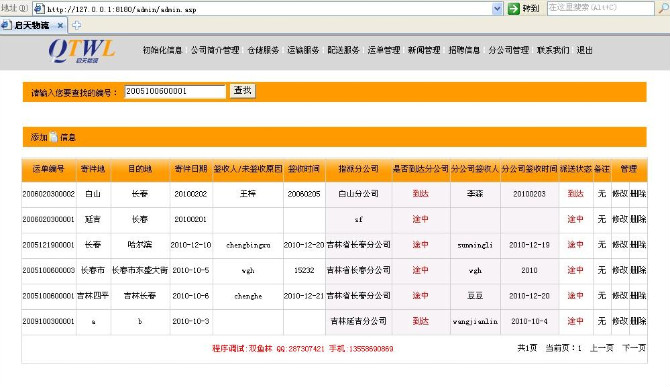Go to 下一页 next page
The height and width of the screenshot is (387, 670).
click(634, 348)
